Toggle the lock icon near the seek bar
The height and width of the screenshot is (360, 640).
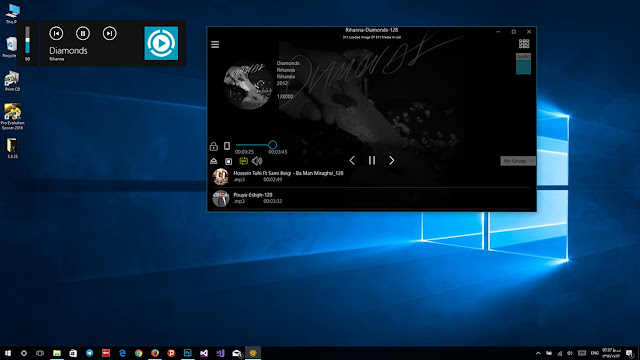tap(213, 146)
